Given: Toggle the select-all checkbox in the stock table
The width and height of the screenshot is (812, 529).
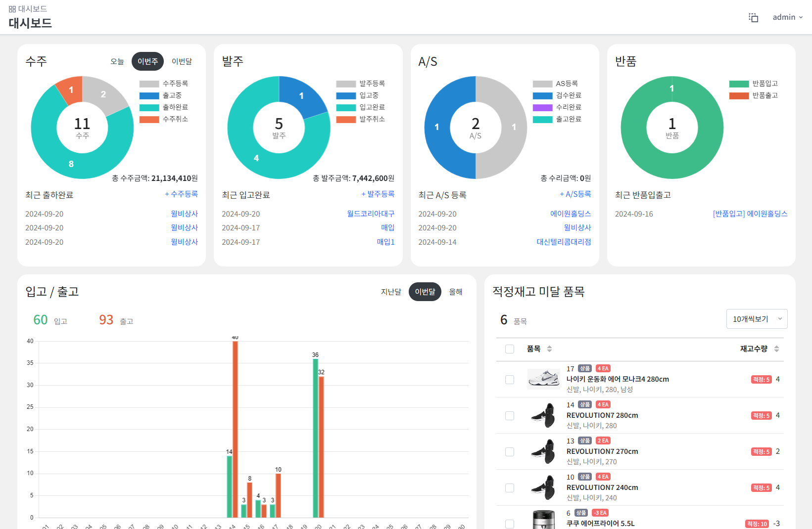Looking at the screenshot, I should click(x=510, y=349).
